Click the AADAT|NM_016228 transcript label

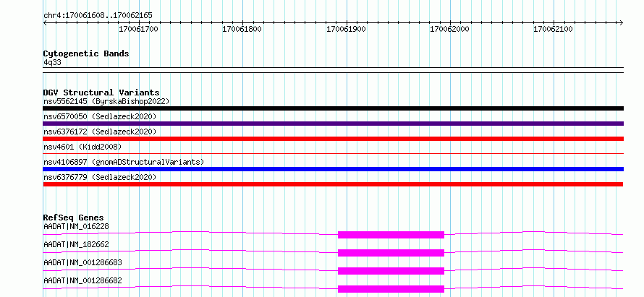76,226
